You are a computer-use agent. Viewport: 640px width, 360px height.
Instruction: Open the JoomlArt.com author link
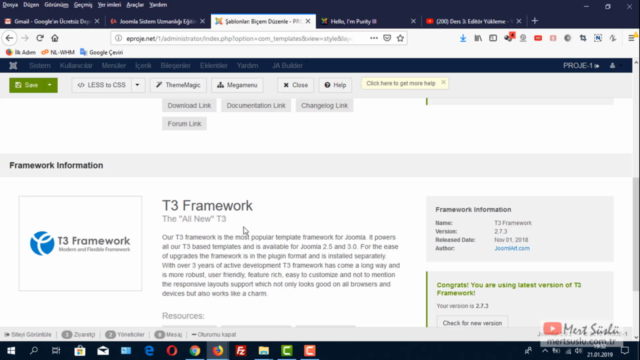coord(512,248)
